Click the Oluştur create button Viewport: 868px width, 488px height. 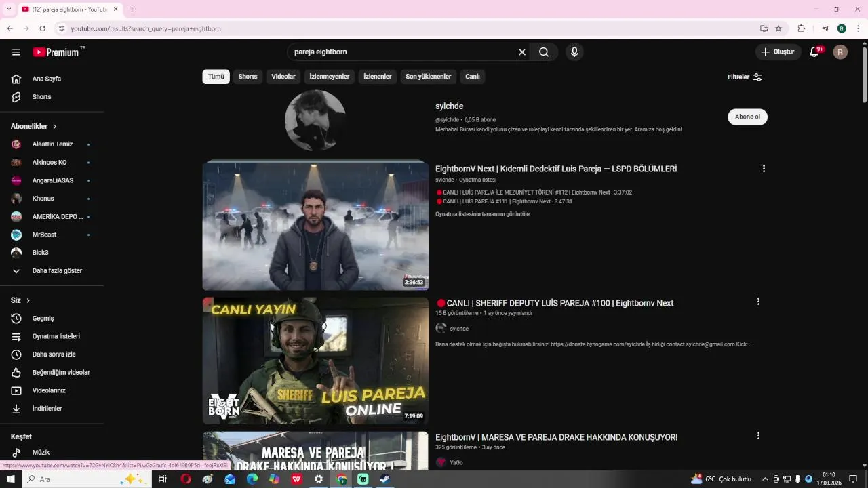[778, 52]
